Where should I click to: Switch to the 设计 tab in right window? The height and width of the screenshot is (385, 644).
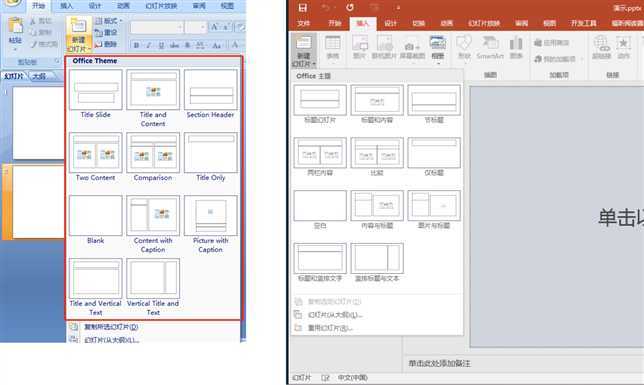[390, 23]
